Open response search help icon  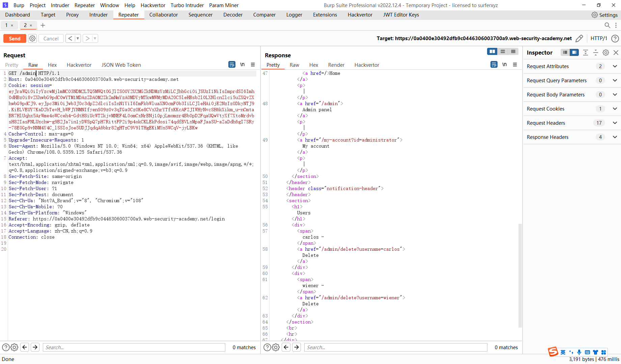[x=267, y=347]
